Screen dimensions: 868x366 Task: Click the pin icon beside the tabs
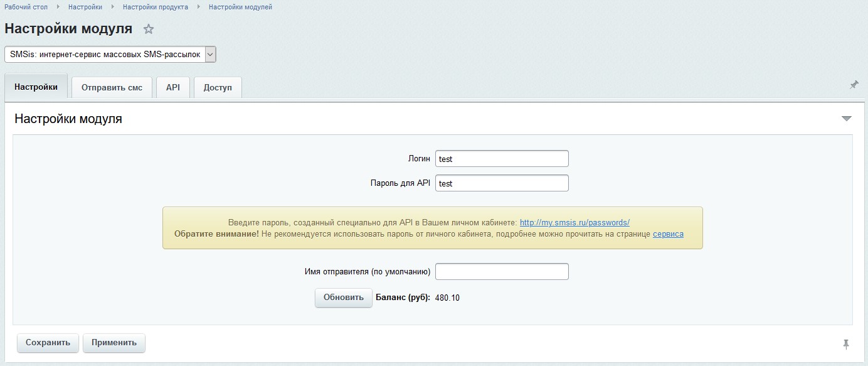tap(854, 85)
